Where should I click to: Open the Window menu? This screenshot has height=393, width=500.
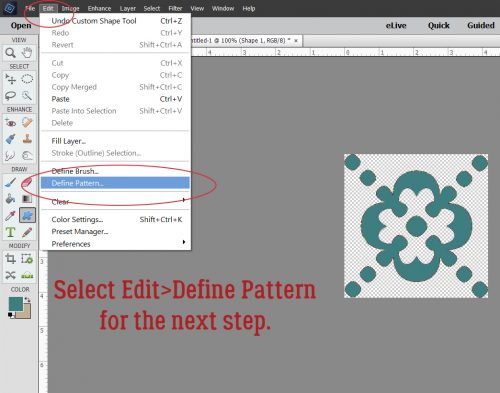[223, 8]
